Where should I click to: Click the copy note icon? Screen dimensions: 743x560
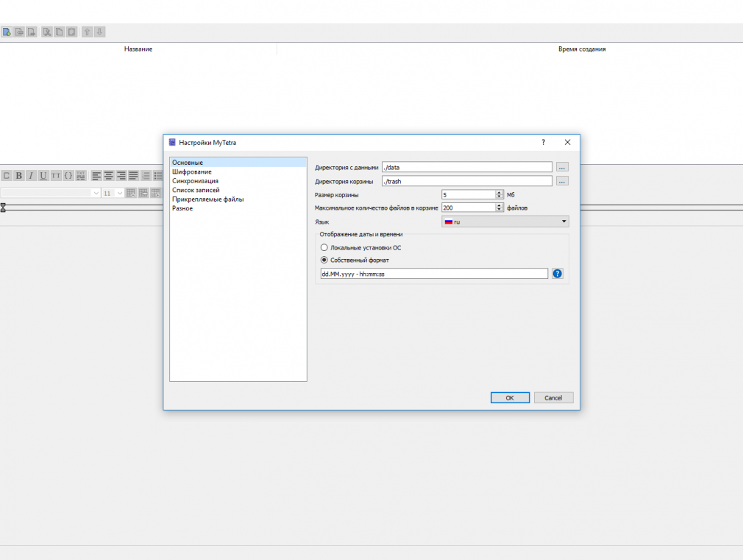(60, 32)
